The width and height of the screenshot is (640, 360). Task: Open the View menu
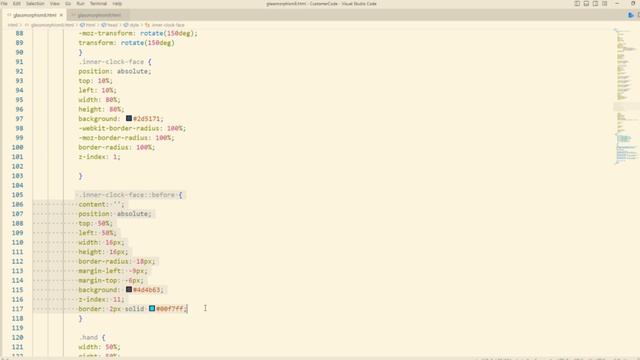(x=55, y=4)
